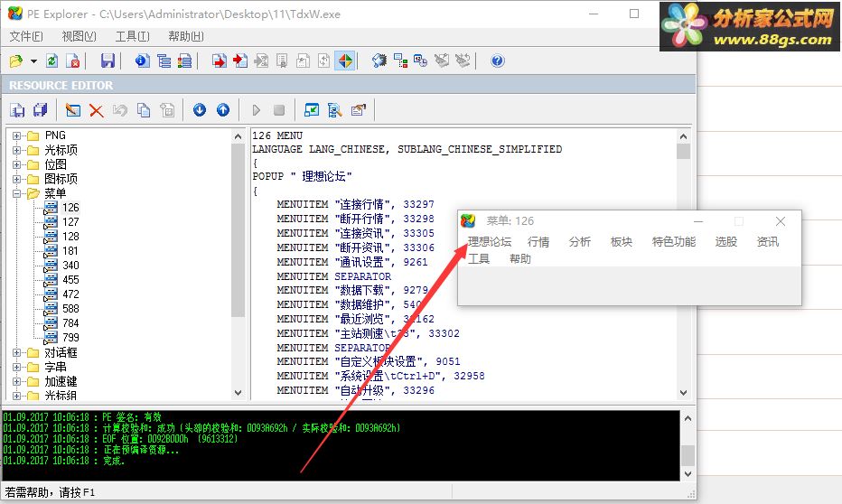Open 特色功能 menu in the preview window
The image size is (842, 504).
point(673,241)
